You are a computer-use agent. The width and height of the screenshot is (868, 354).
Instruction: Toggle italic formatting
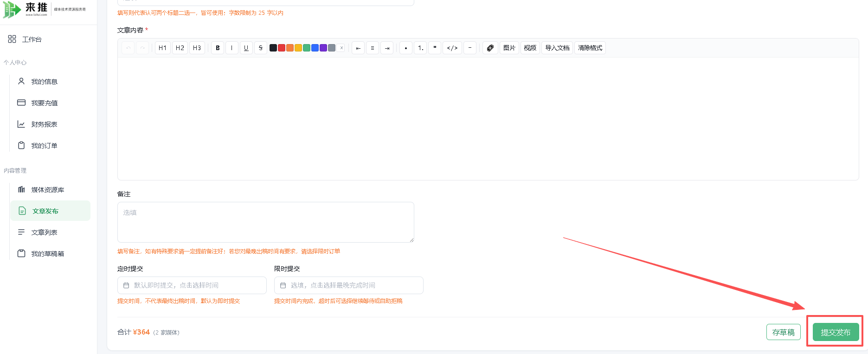(x=232, y=48)
